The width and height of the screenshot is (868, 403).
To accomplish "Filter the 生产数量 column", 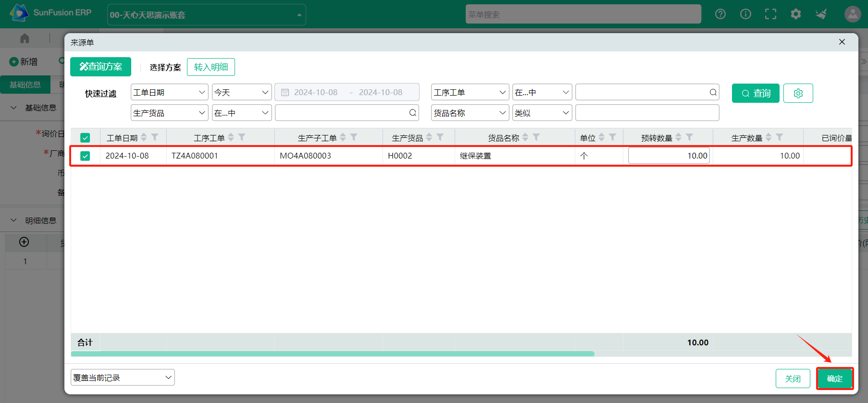I will (x=780, y=137).
